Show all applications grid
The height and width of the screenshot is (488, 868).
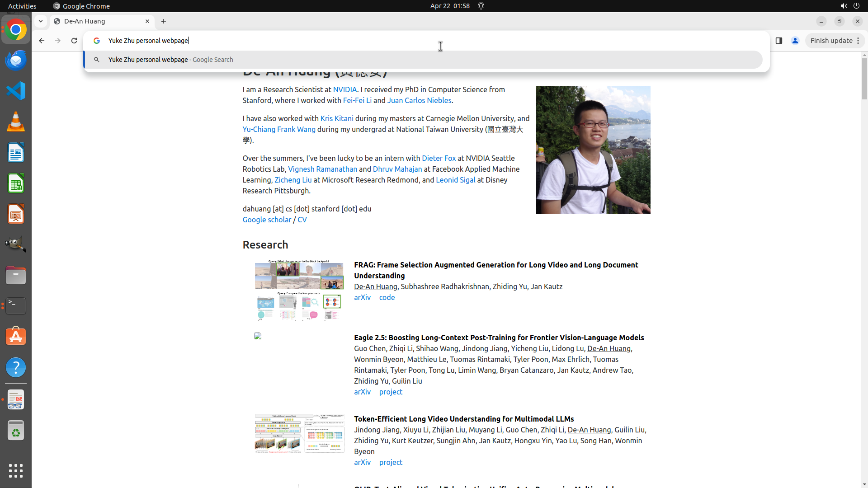click(16, 470)
